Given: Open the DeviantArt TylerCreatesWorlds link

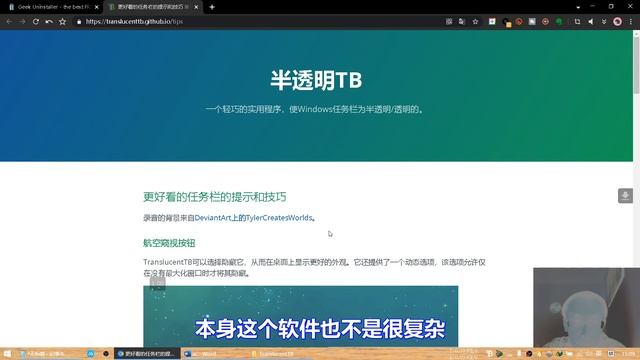Looking at the screenshot, I should (x=253, y=218).
